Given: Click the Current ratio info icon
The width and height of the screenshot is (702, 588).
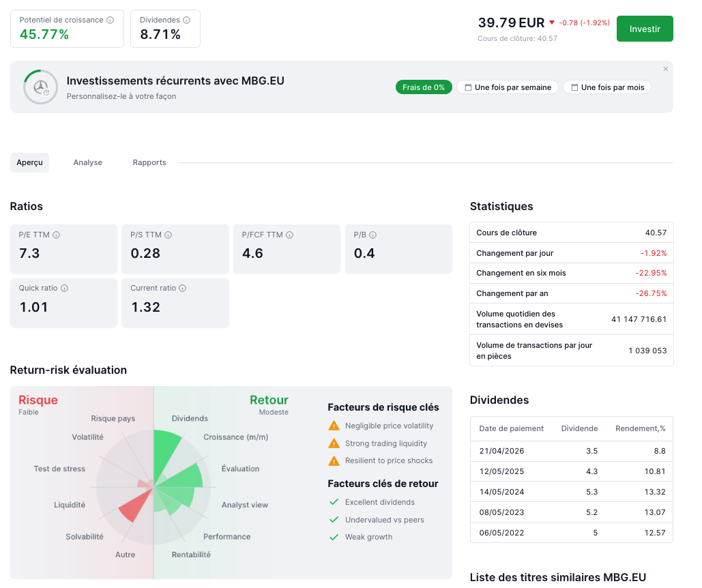Looking at the screenshot, I should click(183, 288).
